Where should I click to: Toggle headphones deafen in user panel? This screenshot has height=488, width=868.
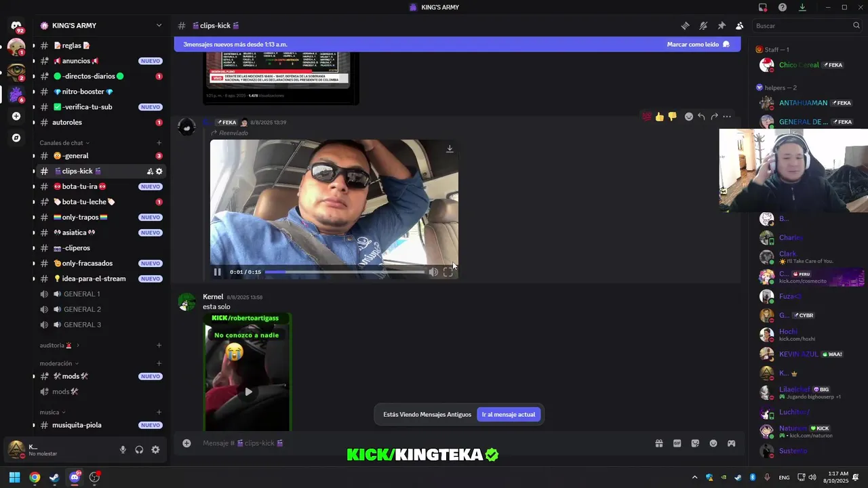139,450
